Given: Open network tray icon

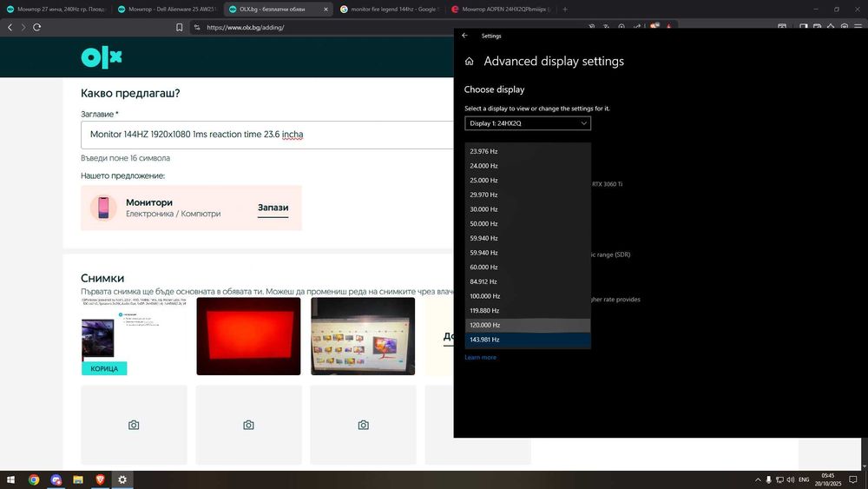Looking at the screenshot, I should click(x=779, y=479).
